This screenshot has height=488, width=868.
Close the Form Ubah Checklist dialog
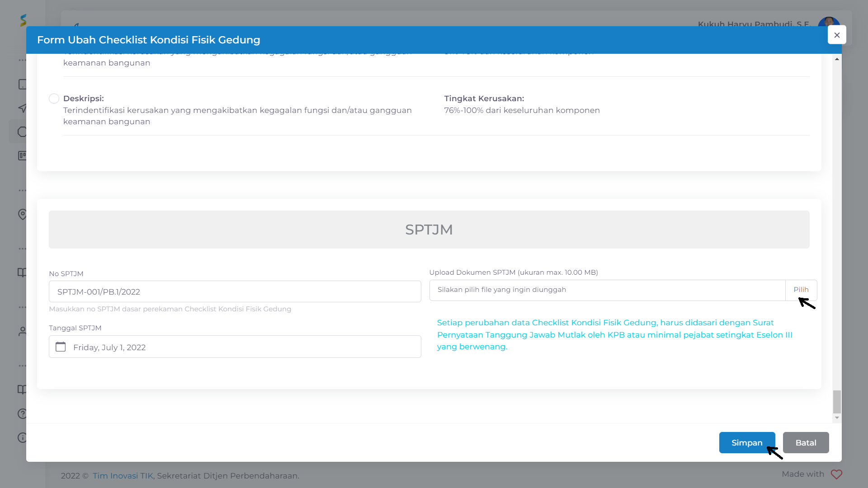click(837, 35)
